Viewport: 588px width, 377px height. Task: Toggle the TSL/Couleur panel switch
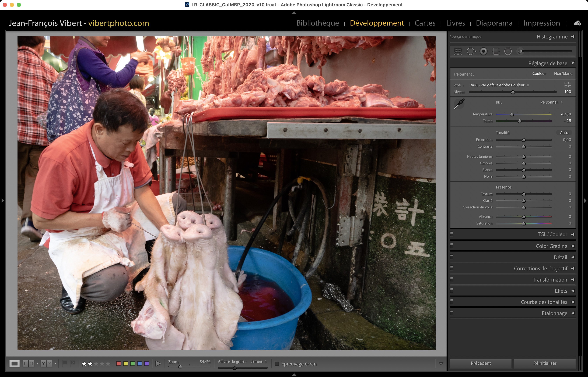[452, 234]
